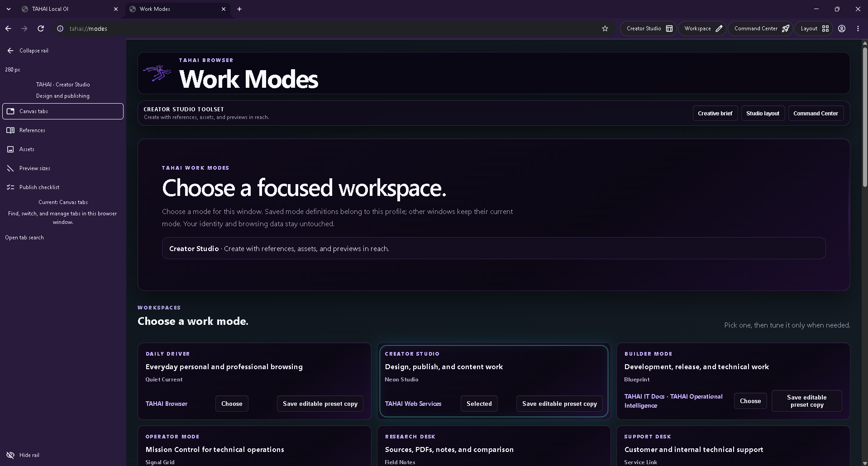Open References in the rail
The image size is (868, 466).
pos(63,130)
